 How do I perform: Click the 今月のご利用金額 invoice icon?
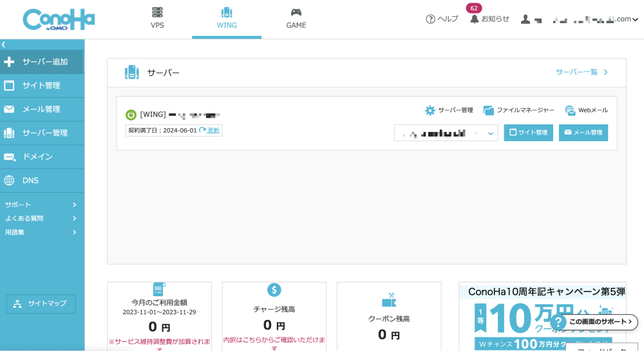pyautogui.click(x=159, y=289)
